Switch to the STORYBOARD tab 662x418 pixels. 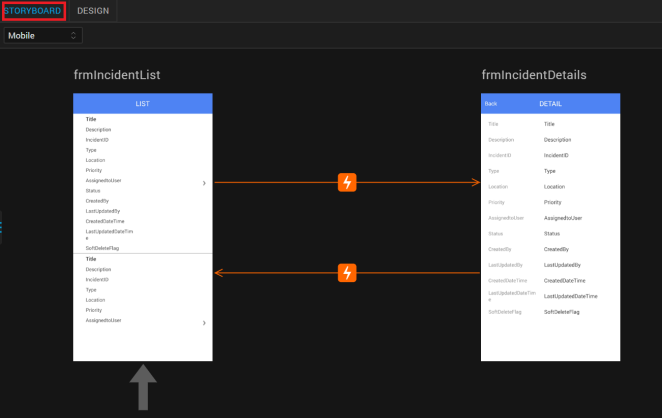coord(33,11)
